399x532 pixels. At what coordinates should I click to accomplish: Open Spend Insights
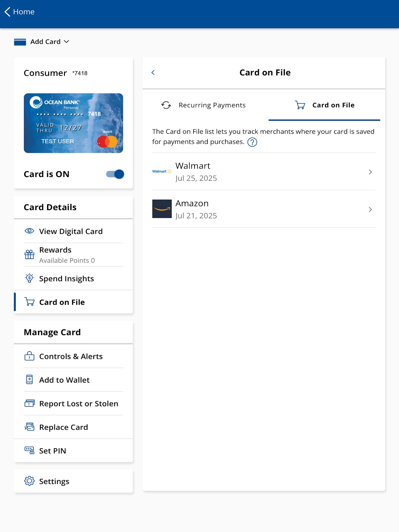pyautogui.click(x=73, y=278)
